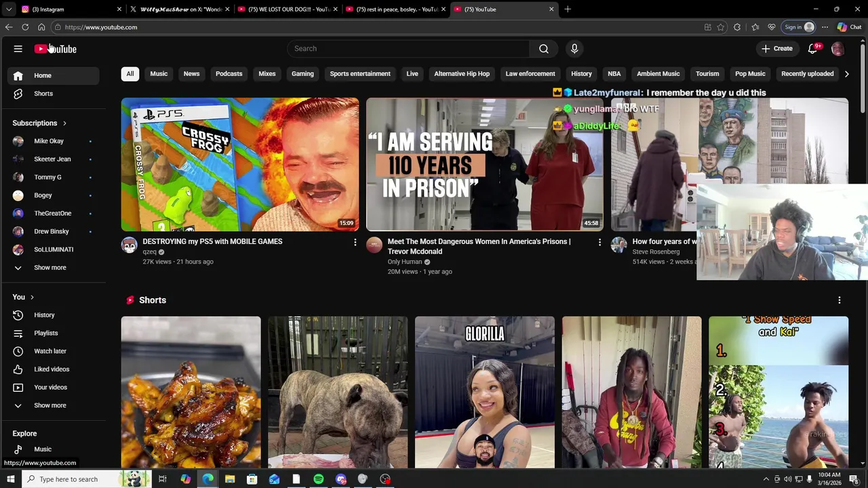Select the Alternative Hip Hop chip
The image size is (868, 488).
point(462,74)
